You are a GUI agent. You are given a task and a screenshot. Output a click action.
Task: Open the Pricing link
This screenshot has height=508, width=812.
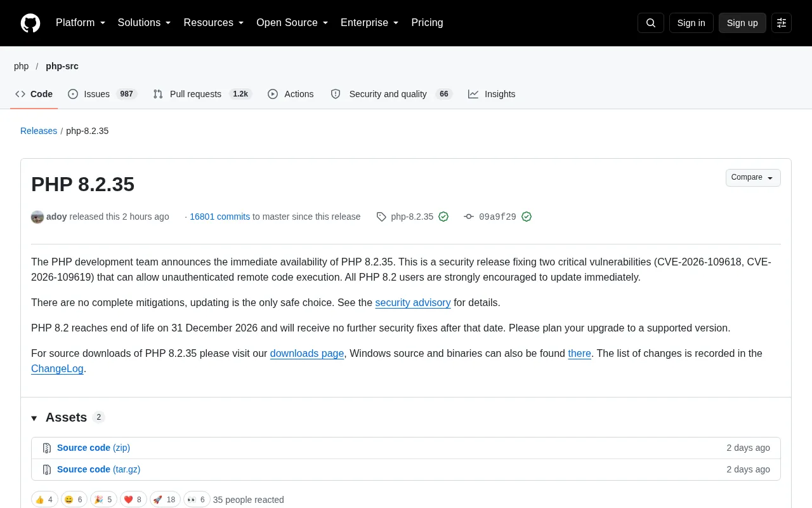point(428,23)
